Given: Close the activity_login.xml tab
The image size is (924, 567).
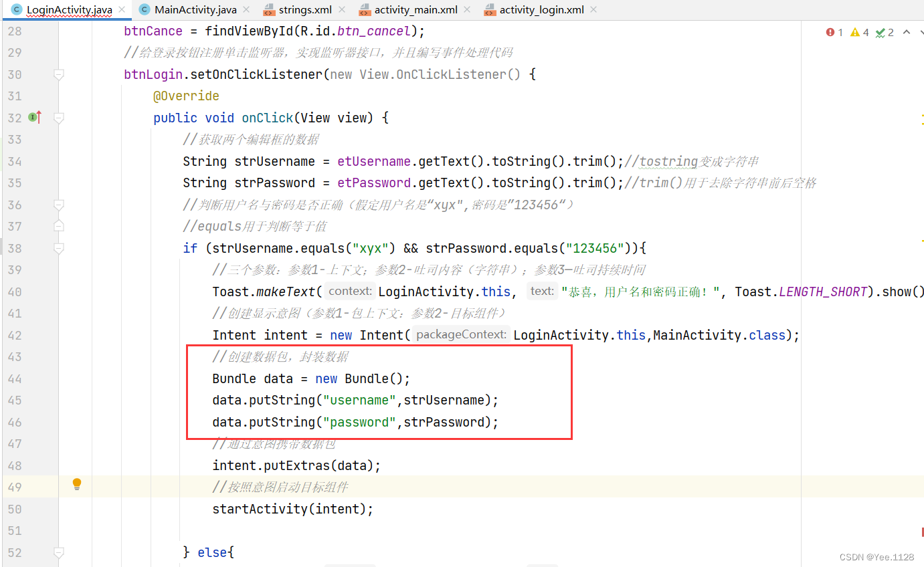Looking at the screenshot, I should tap(593, 10).
